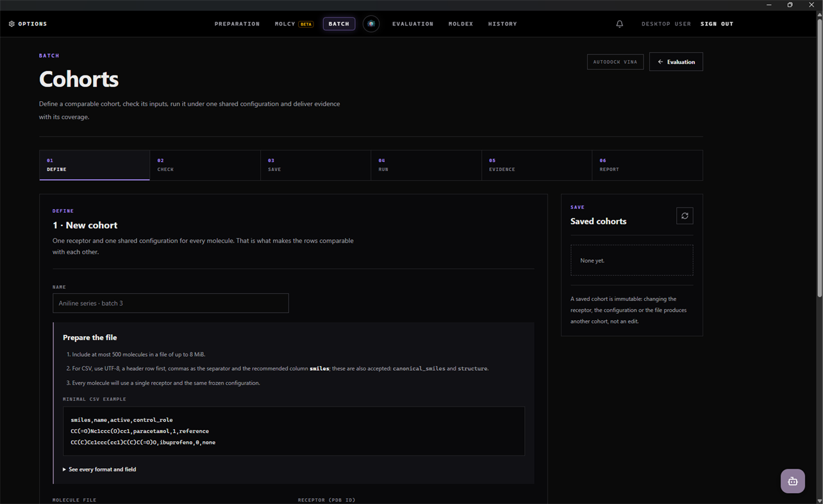Viewport: 823px width, 504px height.
Task: Switch to the 03 Save step
Action: (315, 165)
